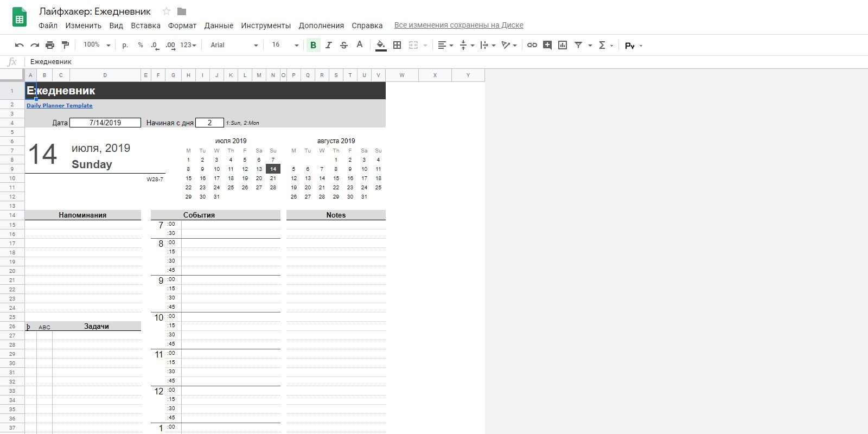Click the functions sigma icon
Screen dimensions: 868x434
point(602,45)
